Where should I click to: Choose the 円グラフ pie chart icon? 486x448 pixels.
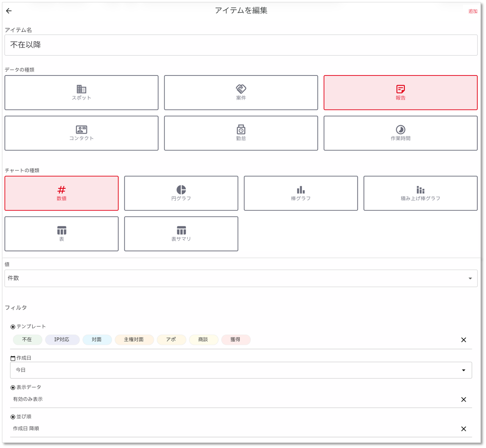pos(181,190)
